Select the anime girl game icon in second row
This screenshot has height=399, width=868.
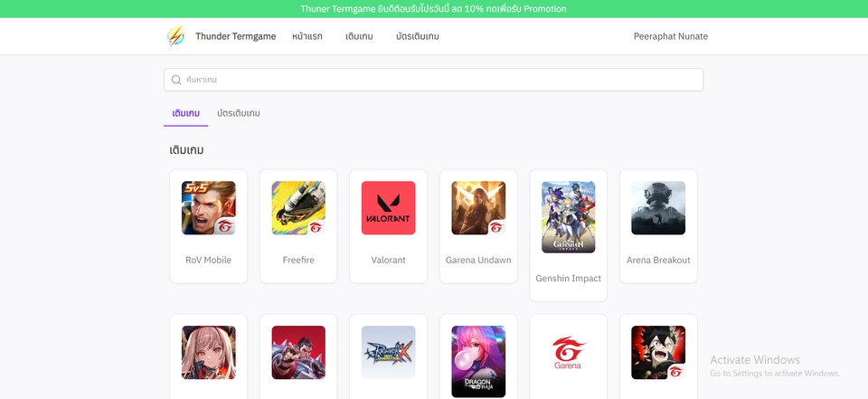coord(209,353)
